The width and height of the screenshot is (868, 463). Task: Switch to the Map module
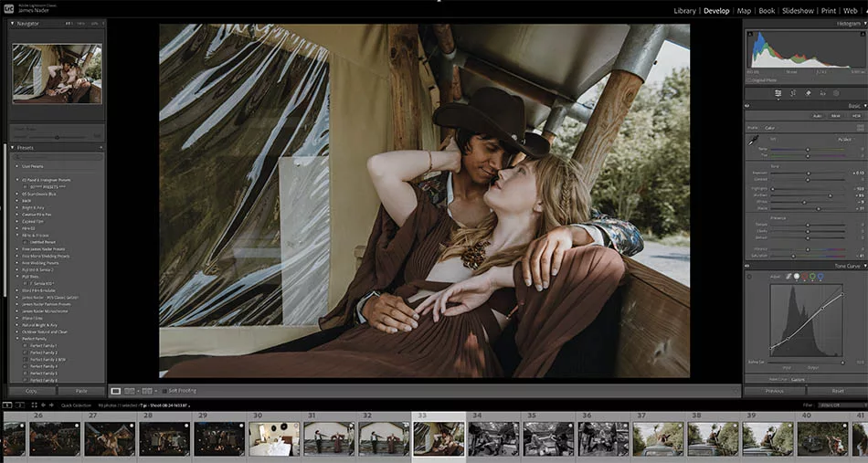(744, 11)
